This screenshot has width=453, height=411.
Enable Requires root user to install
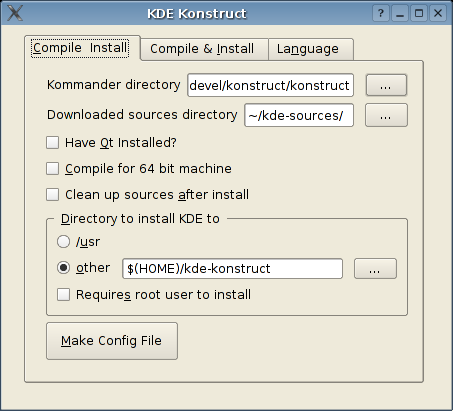pyautogui.click(x=63, y=295)
